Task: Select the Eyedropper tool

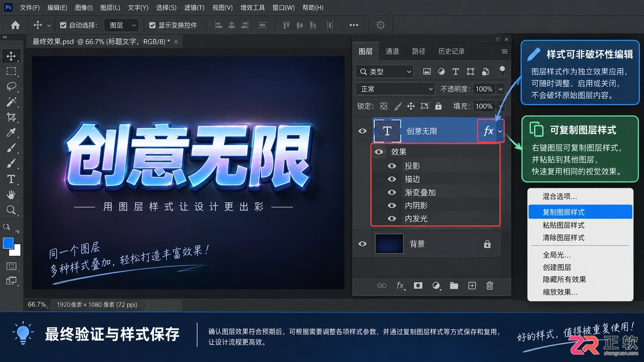Action: tap(11, 133)
